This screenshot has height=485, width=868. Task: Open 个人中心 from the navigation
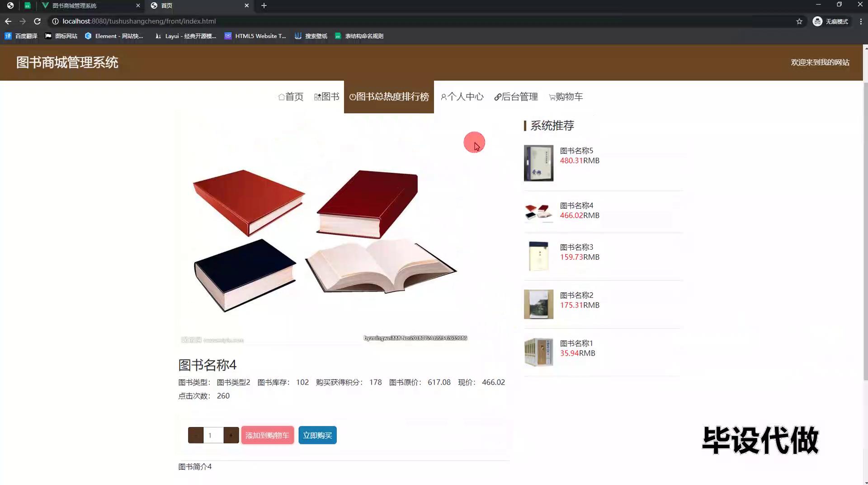tap(462, 97)
